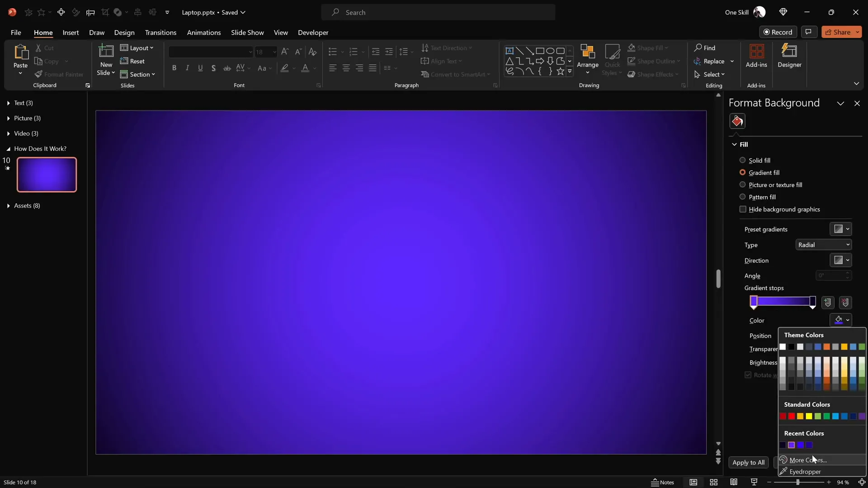Click the Record button
The height and width of the screenshot is (488, 868).
tap(778, 32)
